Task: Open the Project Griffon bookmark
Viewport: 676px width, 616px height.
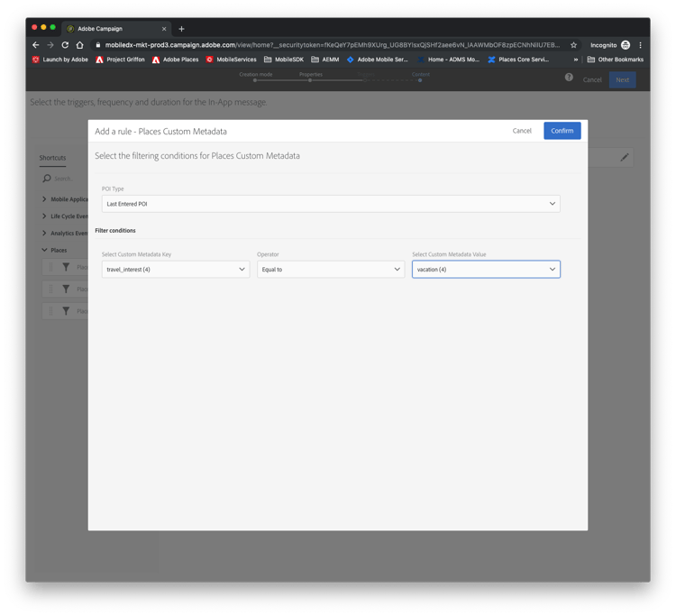Action: (x=120, y=60)
